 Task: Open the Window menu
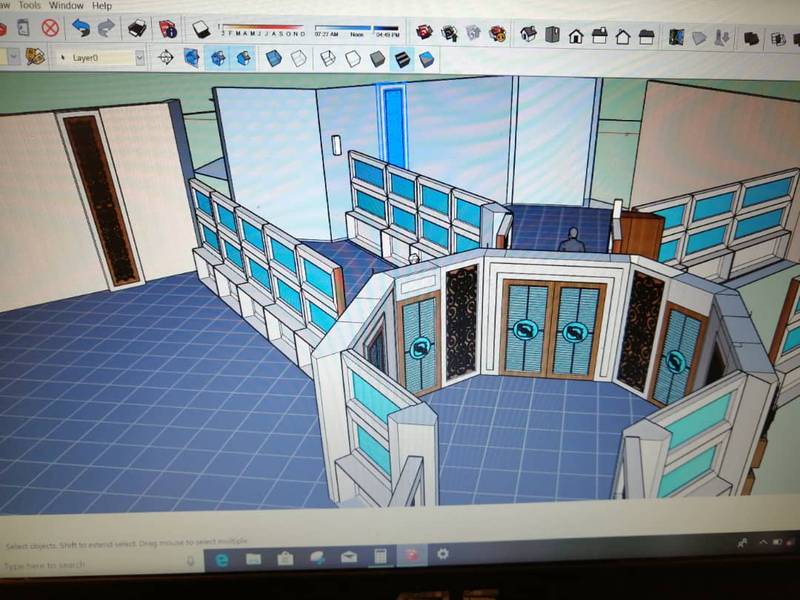66,5
